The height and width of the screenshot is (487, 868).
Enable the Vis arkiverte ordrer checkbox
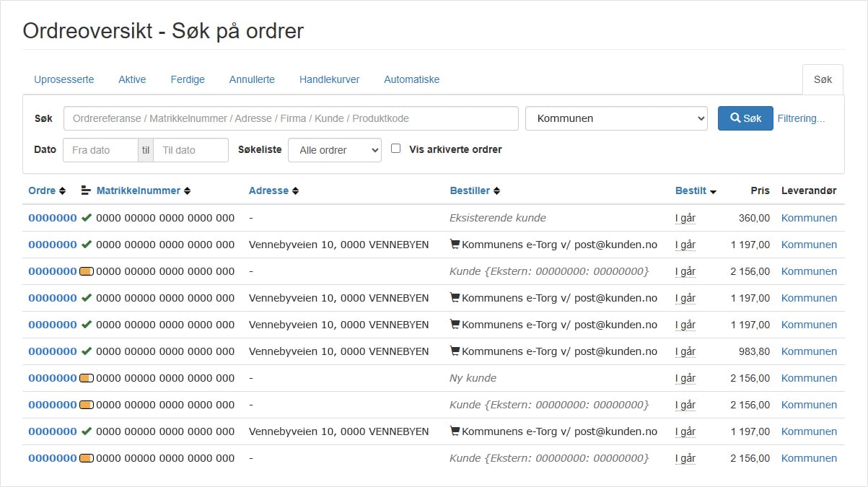395,148
